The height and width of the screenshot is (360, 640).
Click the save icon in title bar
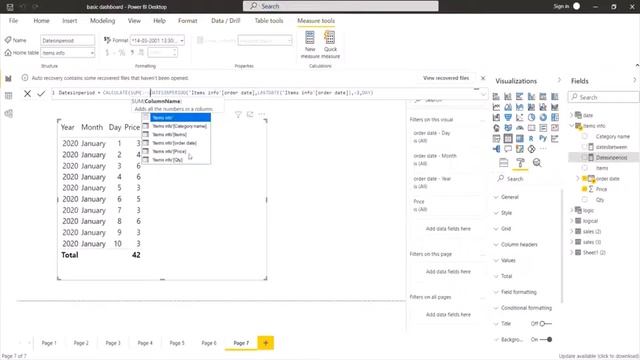[10, 7]
